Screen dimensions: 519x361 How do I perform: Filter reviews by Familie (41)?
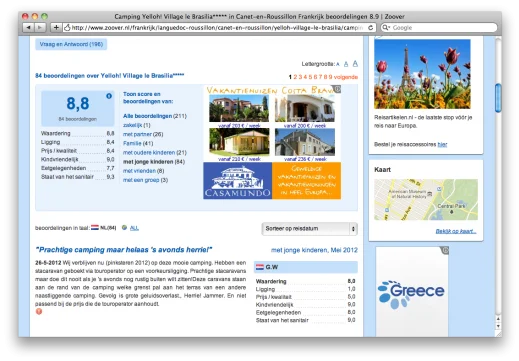tap(138, 143)
